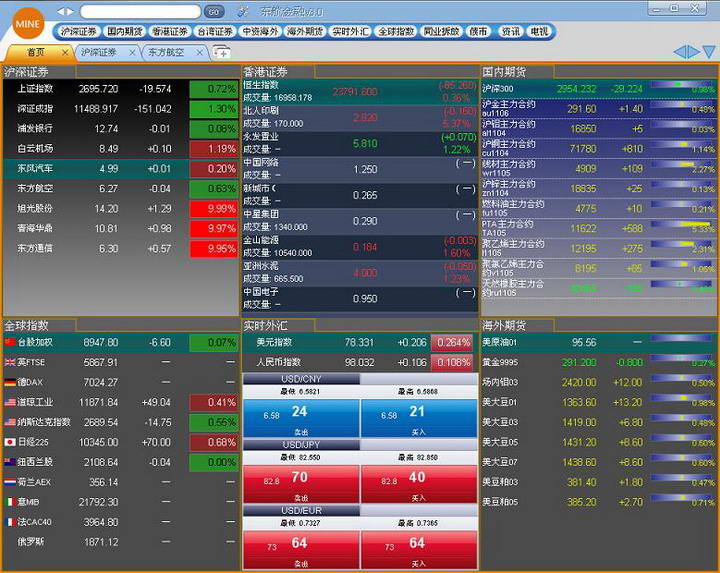720x573 pixels.
Task: Click the German flag icon for 德DAX
Action: coord(10,382)
